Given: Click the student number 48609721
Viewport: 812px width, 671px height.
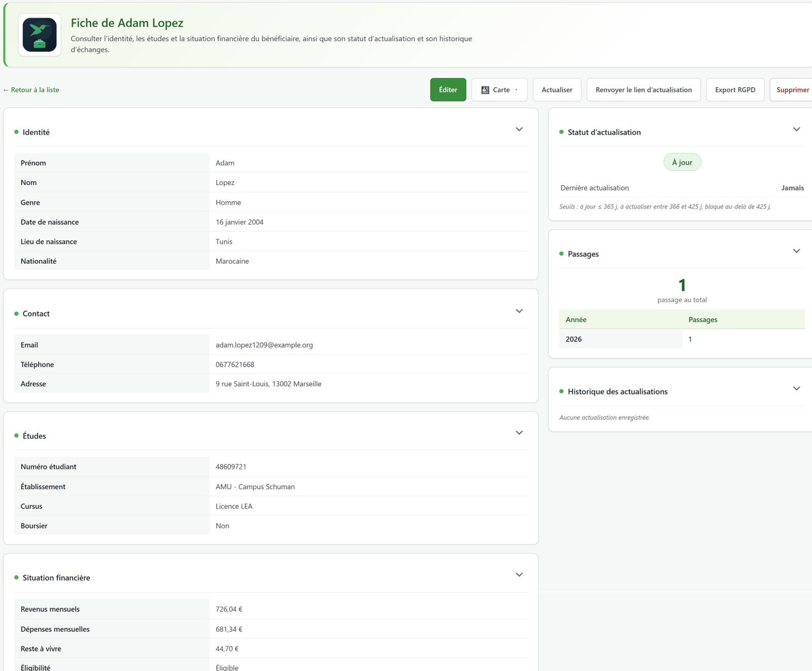Looking at the screenshot, I should click(x=231, y=467).
